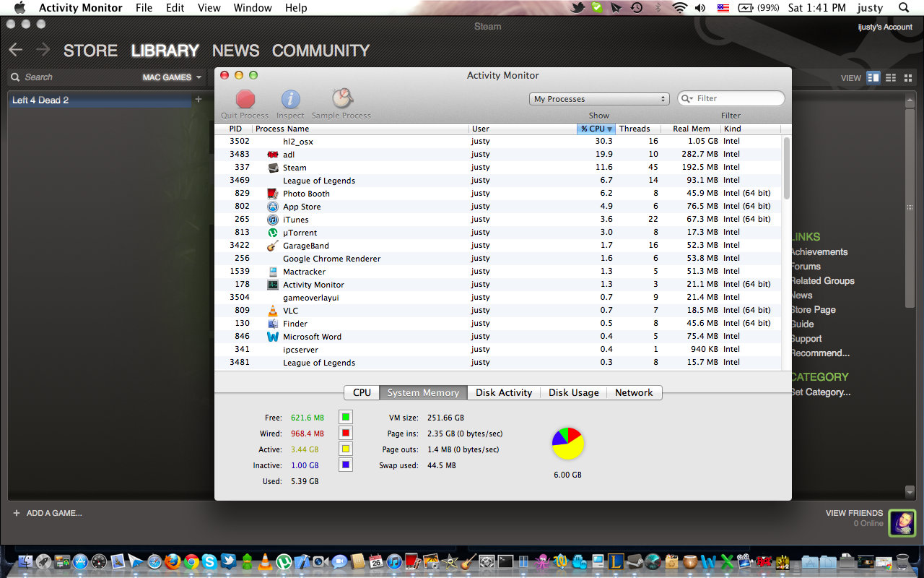Go to Steam COMMUNITY section
The image size is (924, 578).
tap(321, 51)
